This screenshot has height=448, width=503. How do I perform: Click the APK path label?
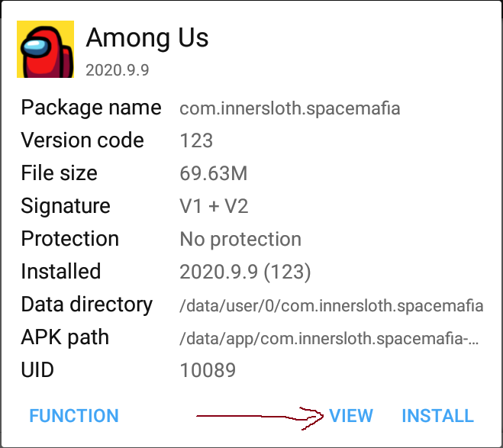(x=65, y=337)
